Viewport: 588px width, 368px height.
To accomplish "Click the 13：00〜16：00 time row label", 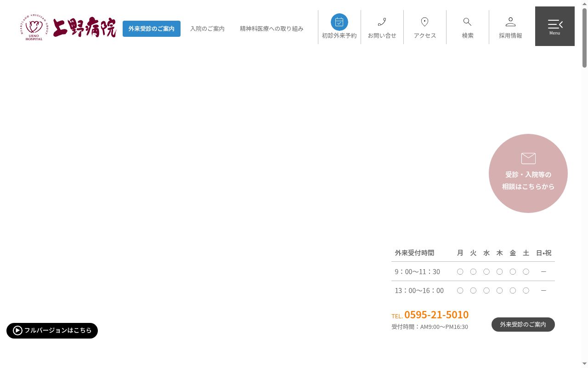I will click(419, 290).
